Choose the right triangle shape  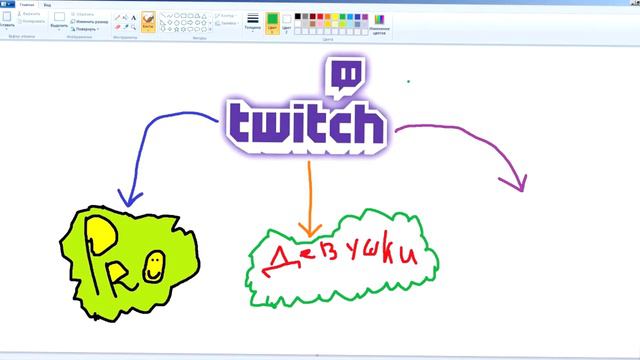click(x=163, y=22)
